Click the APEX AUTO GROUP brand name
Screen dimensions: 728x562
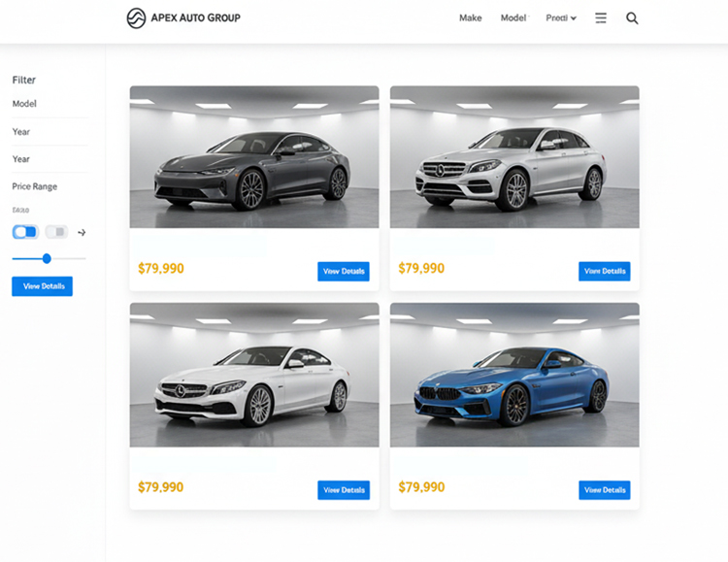pyautogui.click(x=195, y=18)
